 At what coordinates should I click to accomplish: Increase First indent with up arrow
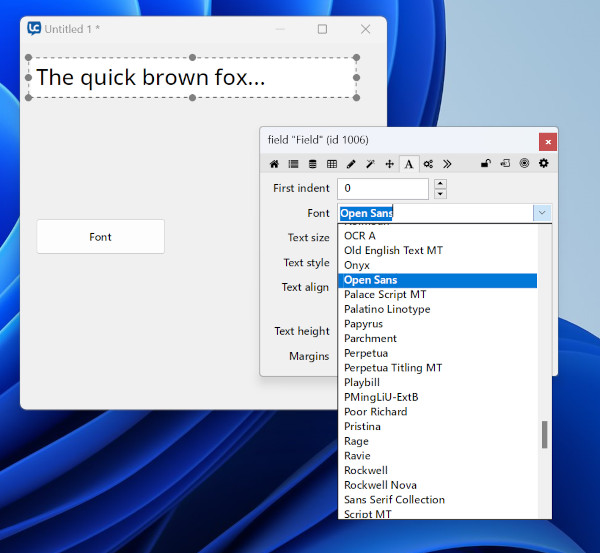[440, 183]
